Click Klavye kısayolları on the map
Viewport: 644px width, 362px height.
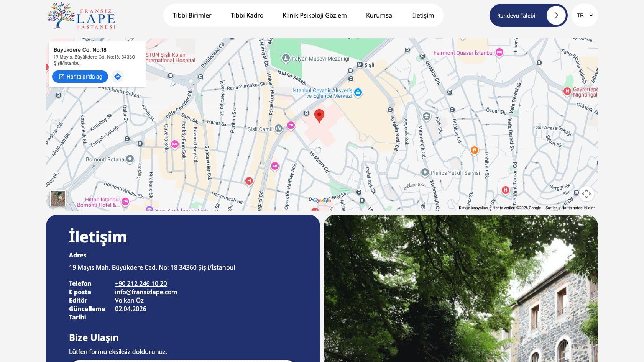tap(473, 208)
